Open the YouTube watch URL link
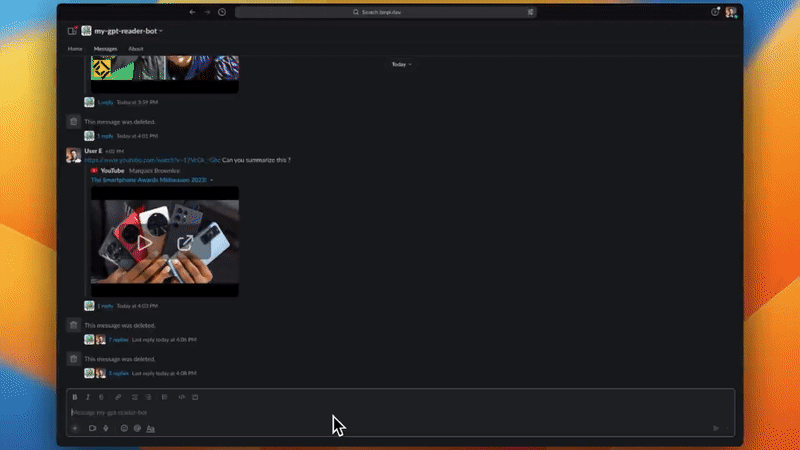The width and height of the screenshot is (800, 450). click(151, 160)
